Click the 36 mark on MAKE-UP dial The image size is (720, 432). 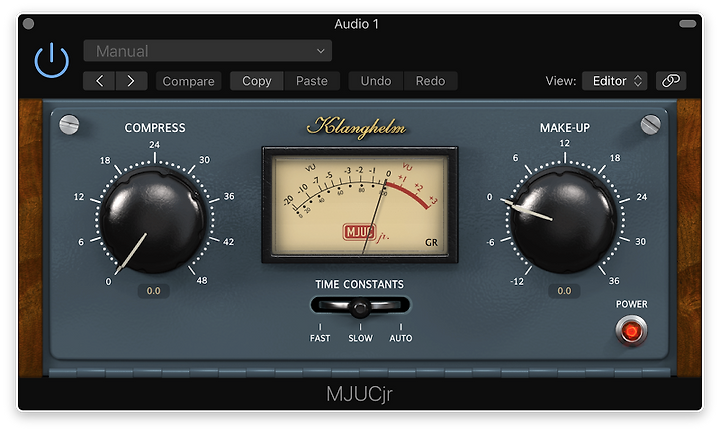pyautogui.click(x=614, y=281)
